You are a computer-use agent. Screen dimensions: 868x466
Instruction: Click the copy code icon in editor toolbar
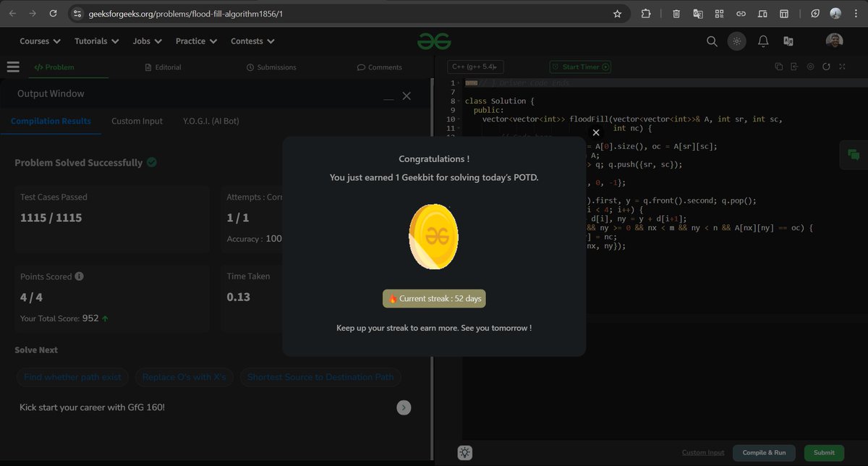tap(779, 67)
